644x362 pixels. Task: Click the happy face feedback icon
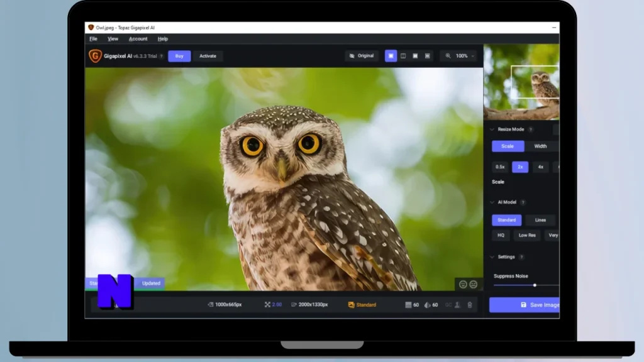coord(463,285)
